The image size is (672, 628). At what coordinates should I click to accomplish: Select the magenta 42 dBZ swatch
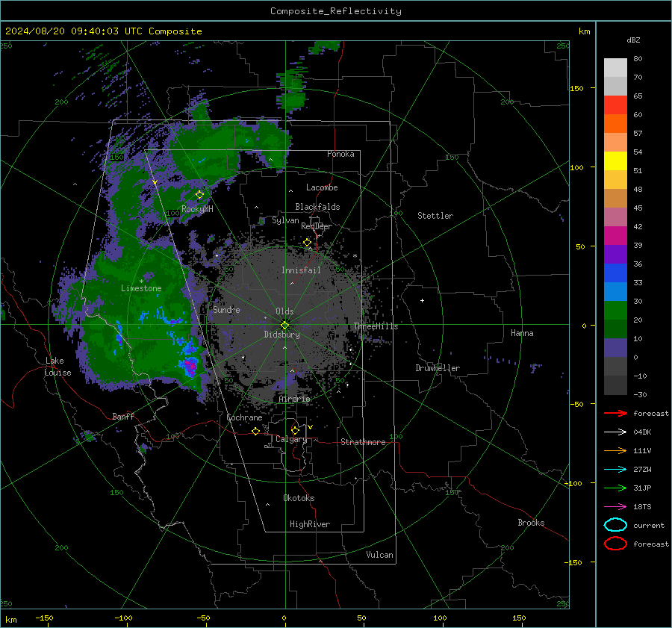coord(615,235)
